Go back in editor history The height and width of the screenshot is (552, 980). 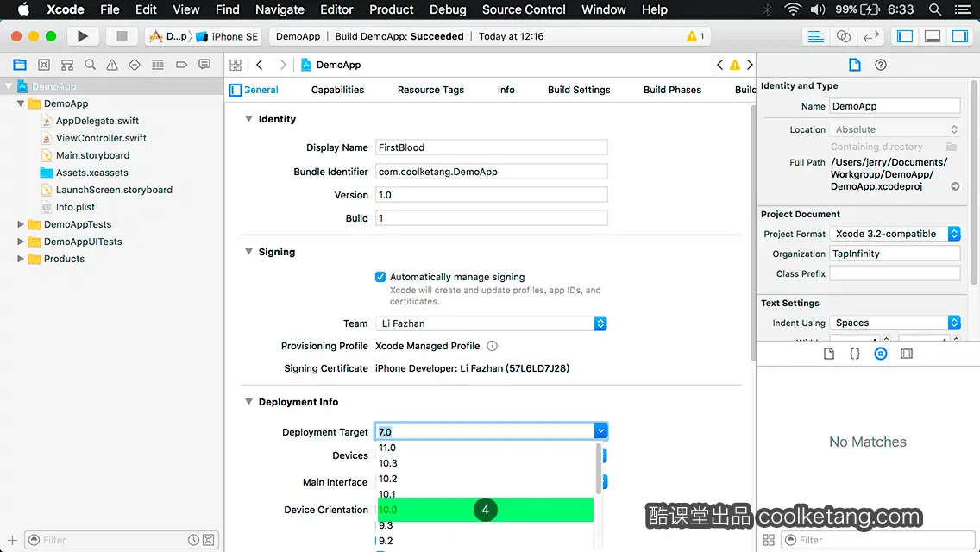click(260, 65)
